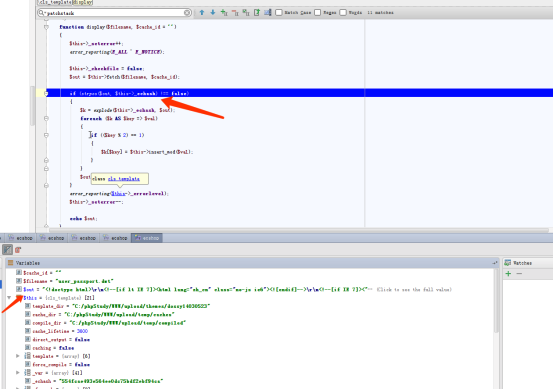Click the red unselect occurrence icon

tap(235, 13)
